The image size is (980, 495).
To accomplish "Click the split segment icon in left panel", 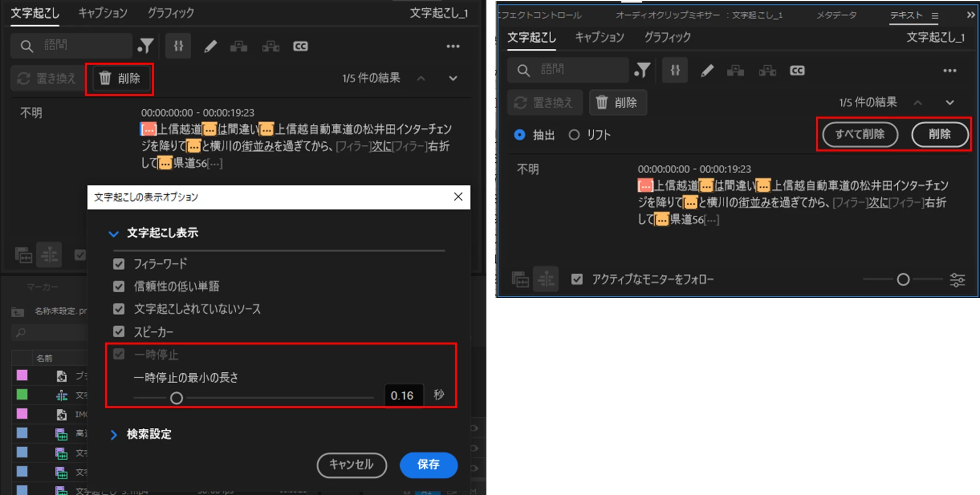I will coord(271,47).
